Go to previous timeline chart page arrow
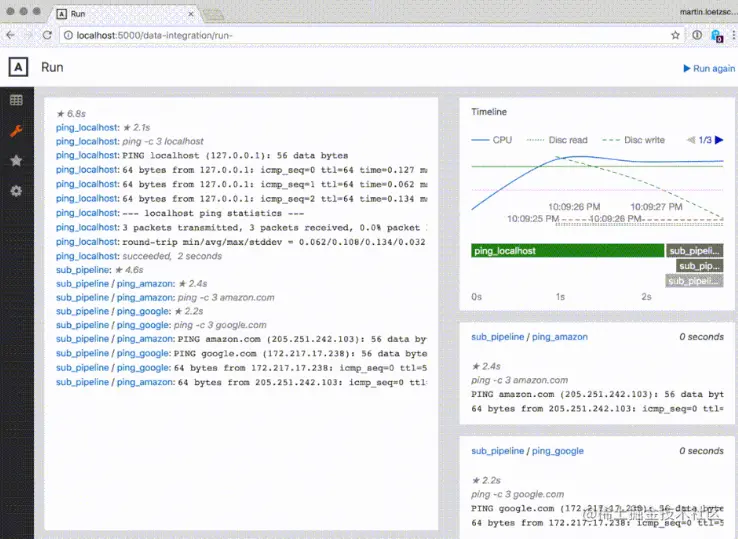Image resolution: width=738 pixels, height=539 pixels. pos(691,140)
